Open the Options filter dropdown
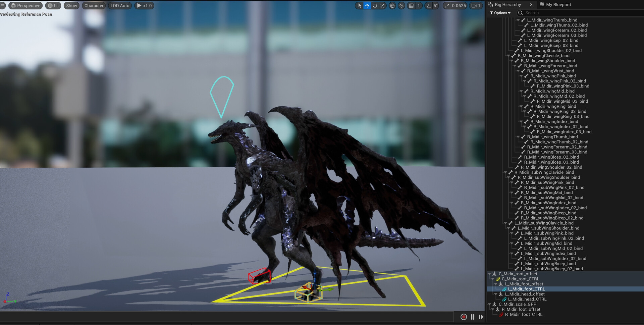This screenshot has width=644, height=325. click(x=500, y=13)
